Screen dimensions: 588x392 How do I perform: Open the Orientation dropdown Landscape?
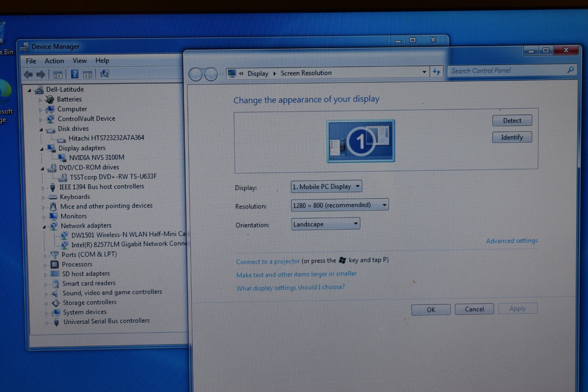[326, 224]
